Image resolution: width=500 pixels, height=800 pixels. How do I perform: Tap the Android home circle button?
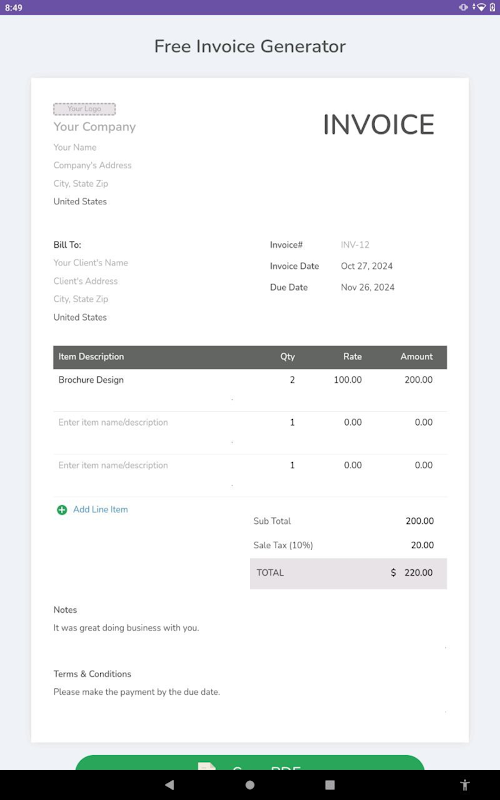coord(250,784)
